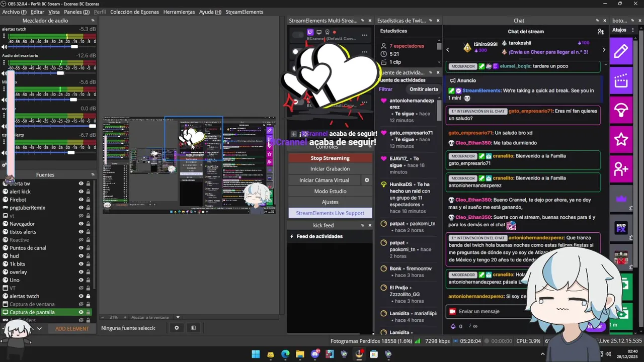Lock toggle for the hud source

(x=88, y=256)
